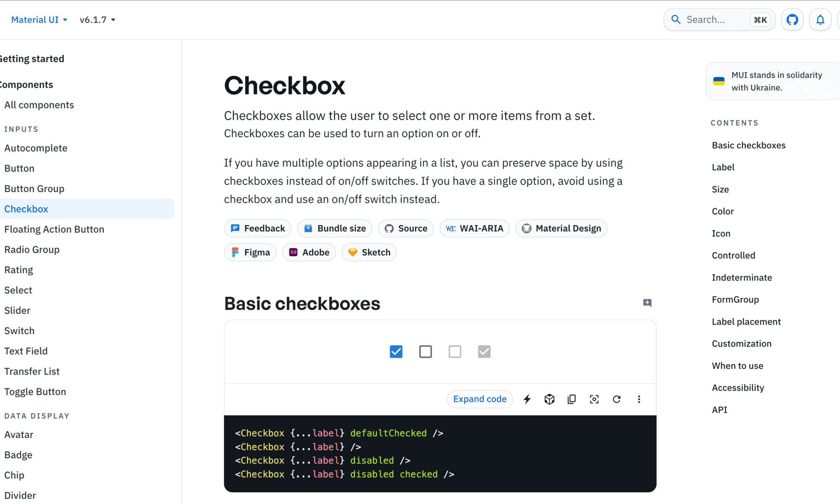Jump to Size in contents
Viewport: 840px width, 504px height.
[x=720, y=189]
